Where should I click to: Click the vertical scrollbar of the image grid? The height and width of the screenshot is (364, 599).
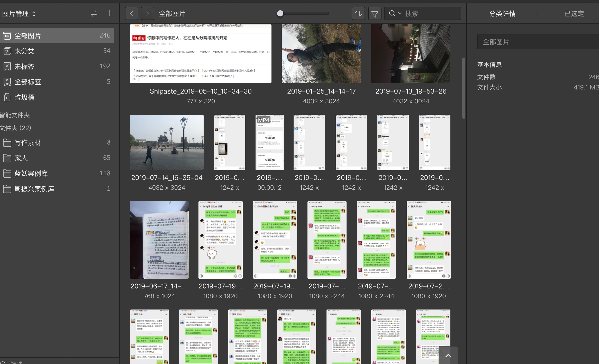tap(464, 88)
